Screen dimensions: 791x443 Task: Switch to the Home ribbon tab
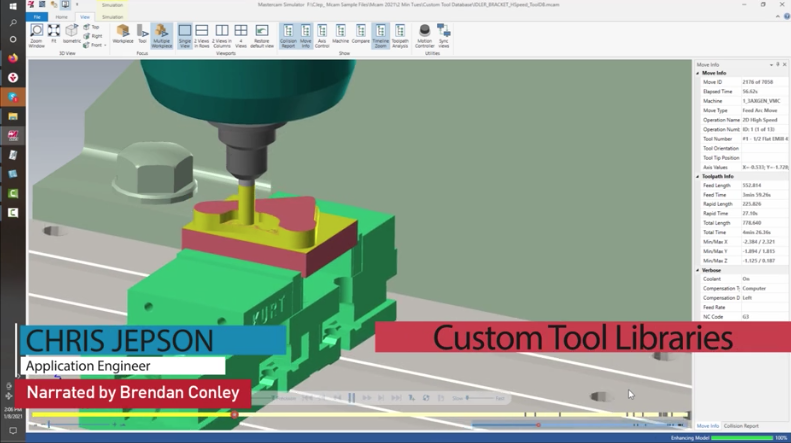pyautogui.click(x=62, y=17)
